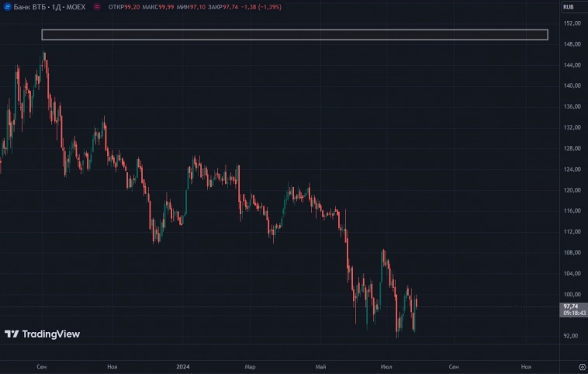Click 128,00 on the price axis
The image size is (588, 374).
pyautogui.click(x=572, y=148)
